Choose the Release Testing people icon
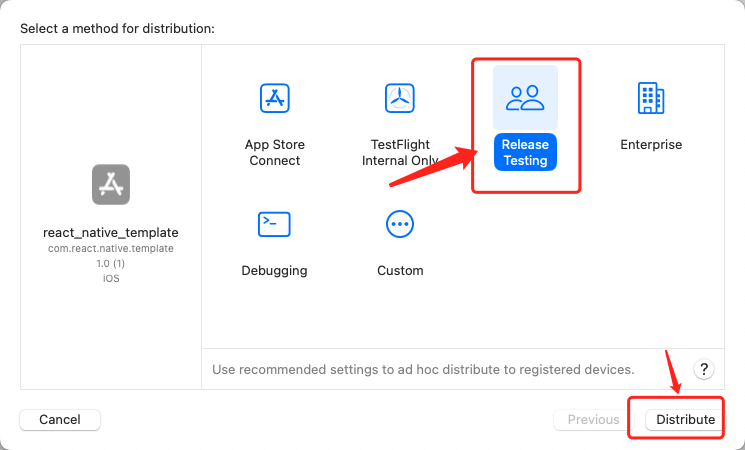The image size is (745, 450). pos(525,97)
